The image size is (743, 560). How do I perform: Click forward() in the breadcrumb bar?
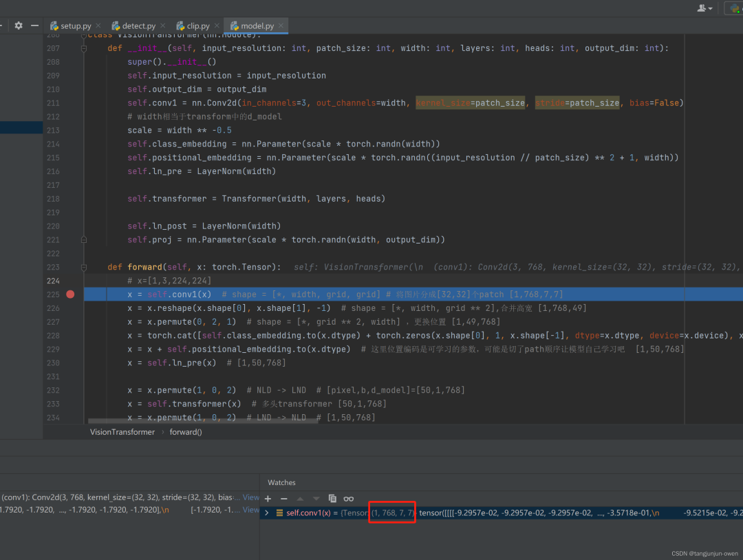[x=186, y=432]
